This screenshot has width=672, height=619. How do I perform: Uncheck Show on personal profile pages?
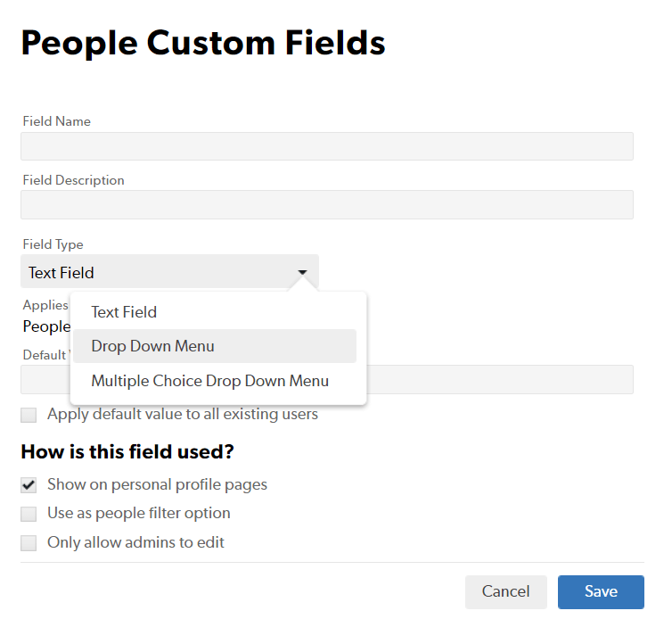coord(29,485)
